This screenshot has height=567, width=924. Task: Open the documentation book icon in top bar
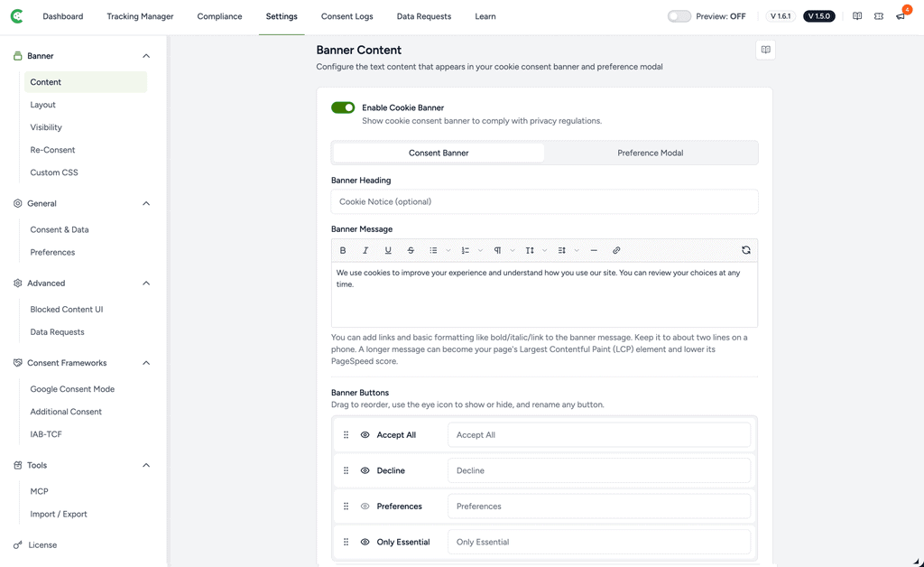857,16
